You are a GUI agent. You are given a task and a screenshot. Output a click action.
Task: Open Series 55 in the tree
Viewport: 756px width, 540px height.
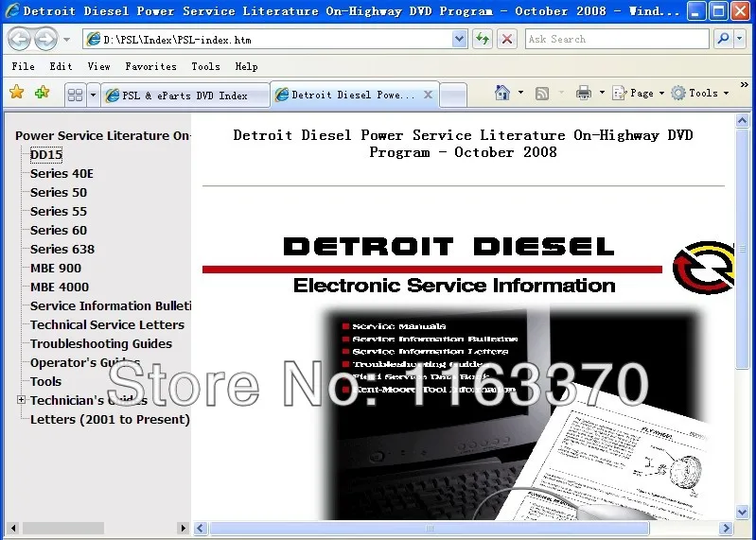point(59,211)
